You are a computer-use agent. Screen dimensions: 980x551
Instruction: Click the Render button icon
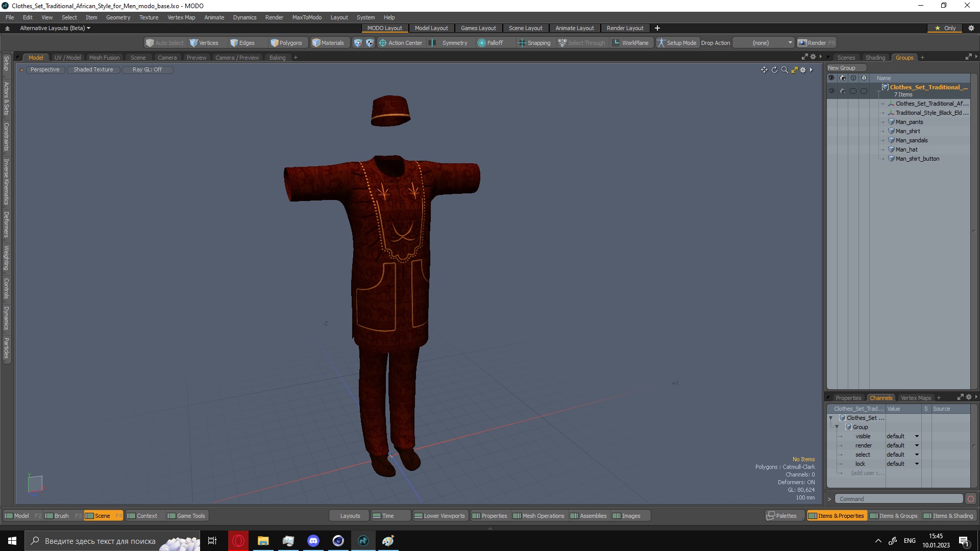[802, 42]
